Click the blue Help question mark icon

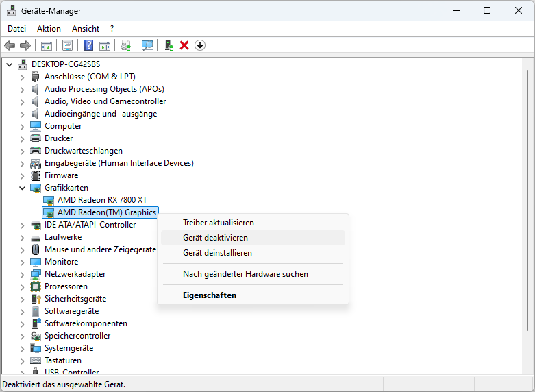pos(89,45)
